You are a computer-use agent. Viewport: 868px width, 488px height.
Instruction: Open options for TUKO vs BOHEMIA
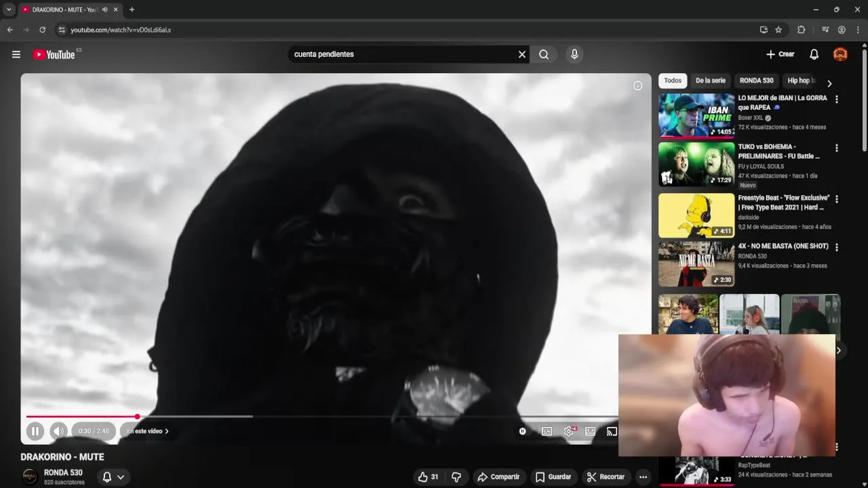tap(836, 148)
